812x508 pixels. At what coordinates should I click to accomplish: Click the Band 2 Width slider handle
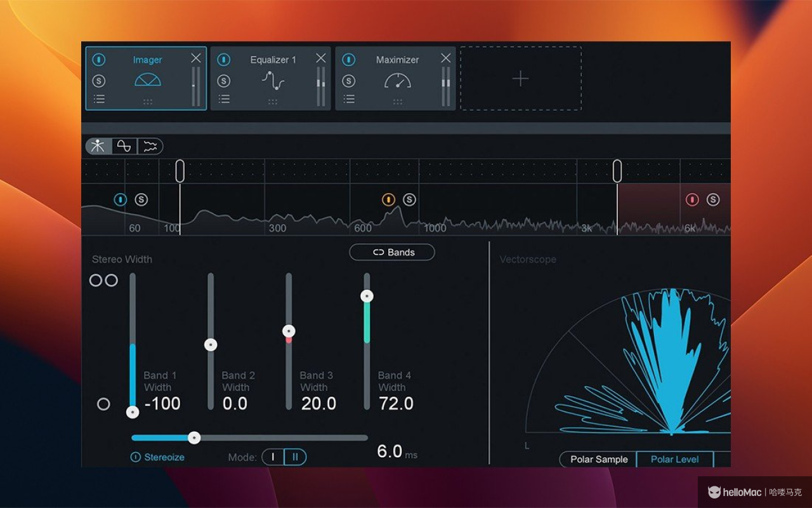point(211,345)
